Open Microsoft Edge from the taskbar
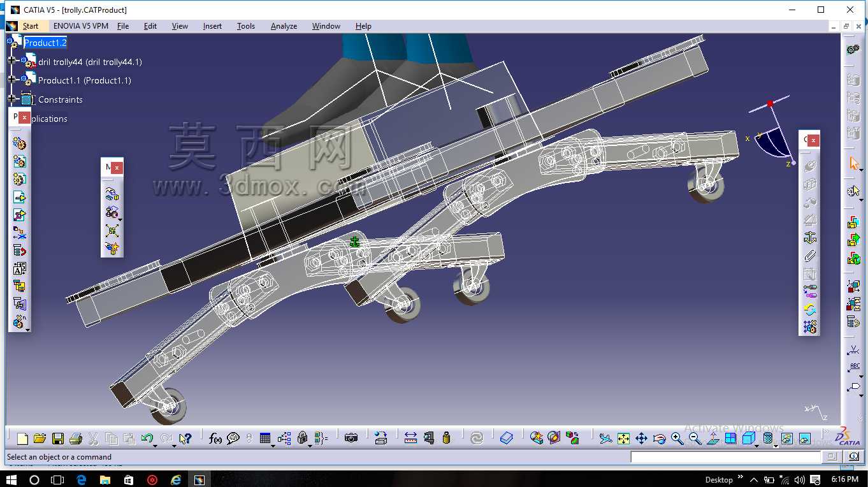868x487 pixels. pyautogui.click(x=81, y=479)
